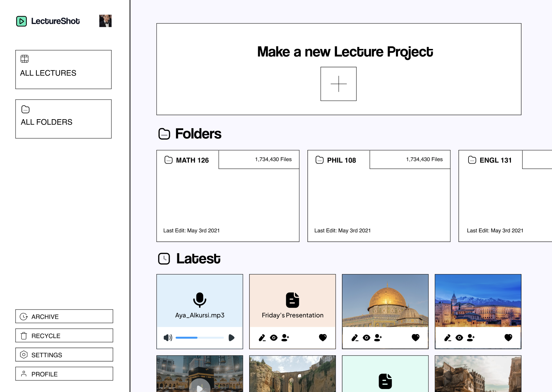This screenshot has width=552, height=392.
Task: Open the stone bridge gorge thumbnail
Action: pyautogui.click(x=293, y=374)
